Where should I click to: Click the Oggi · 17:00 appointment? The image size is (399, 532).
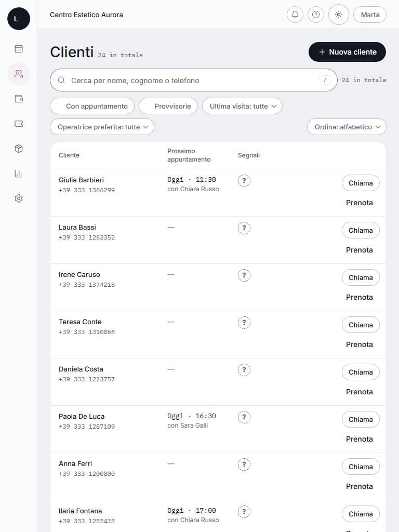pyautogui.click(x=191, y=511)
